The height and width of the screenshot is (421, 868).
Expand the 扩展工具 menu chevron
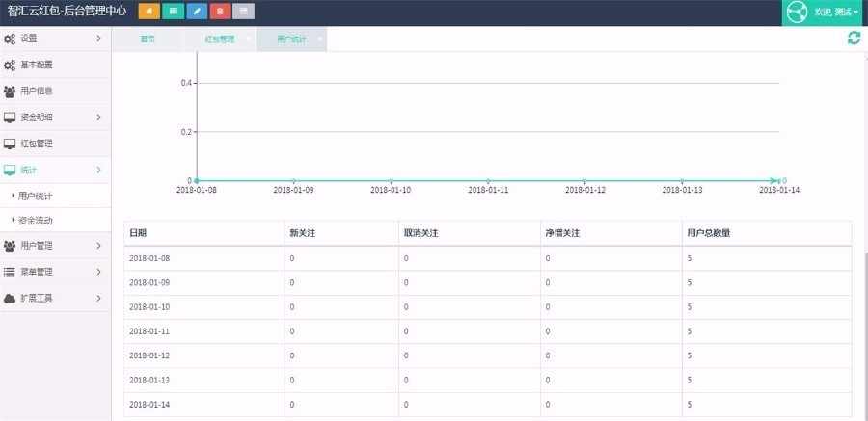click(x=99, y=299)
